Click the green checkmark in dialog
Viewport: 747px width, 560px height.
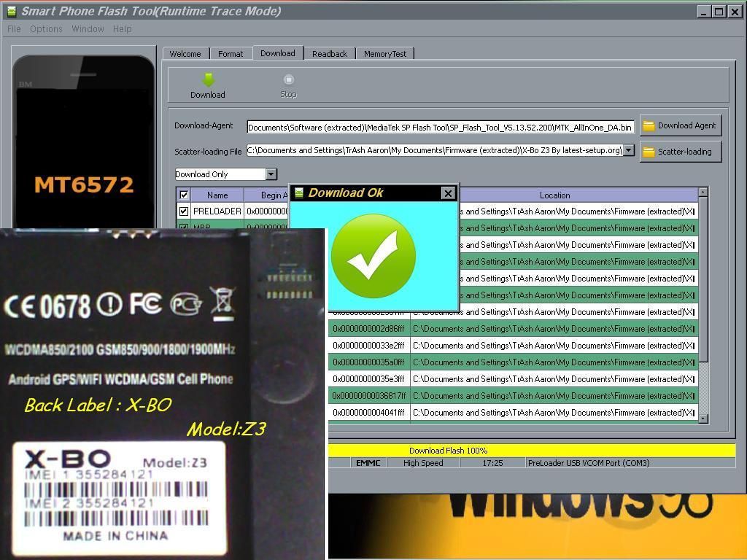(373, 256)
